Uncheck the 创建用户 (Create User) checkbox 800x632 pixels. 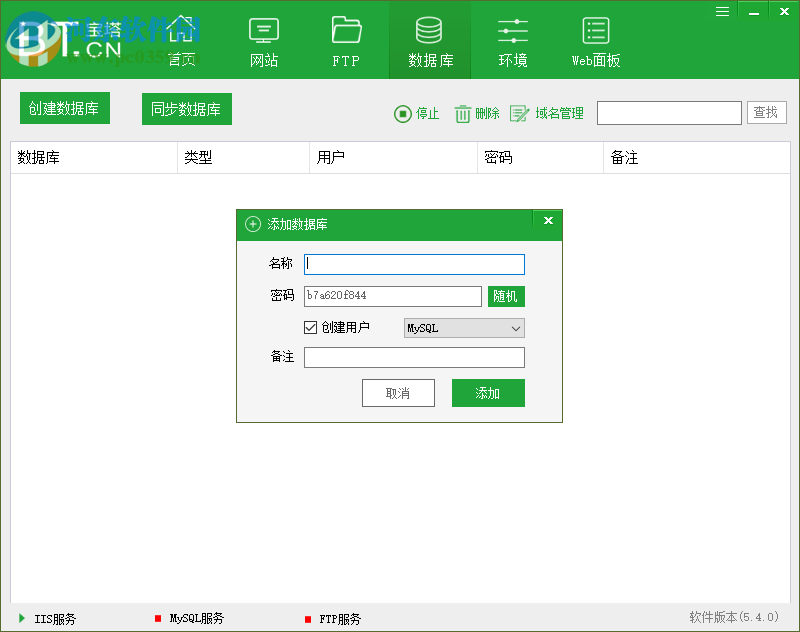pyautogui.click(x=309, y=327)
